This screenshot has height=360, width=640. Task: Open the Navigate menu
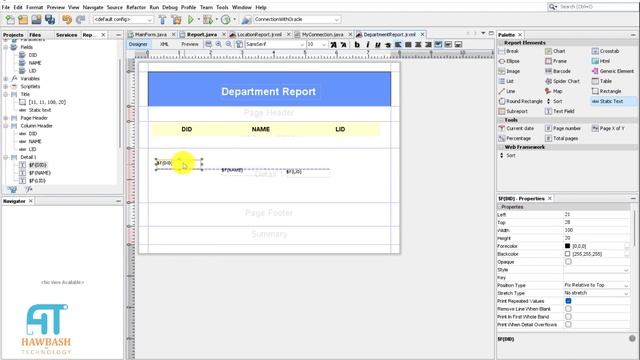pos(93,7)
